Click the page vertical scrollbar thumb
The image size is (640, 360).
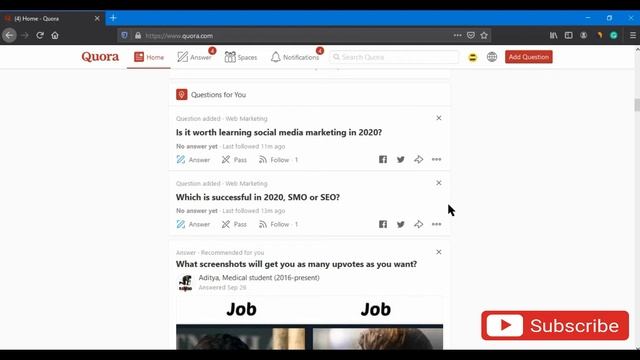tap(637, 104)
